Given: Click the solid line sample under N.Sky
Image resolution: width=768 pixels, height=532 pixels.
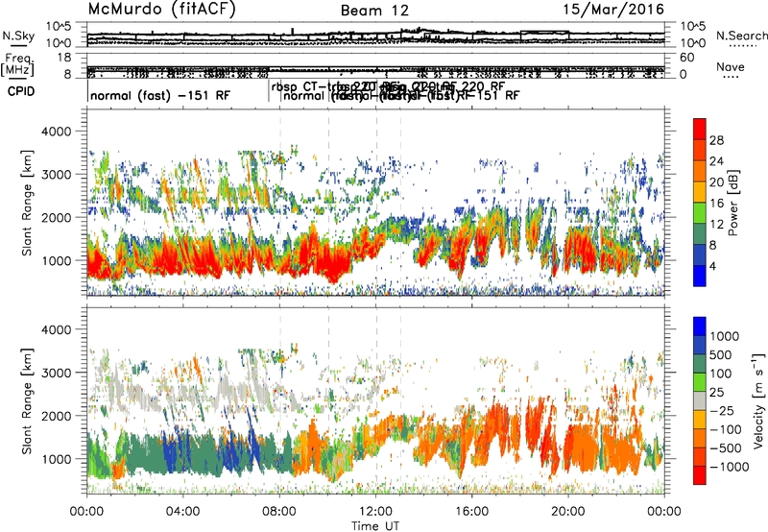Looking at the screenshot, I should (18, 45).
